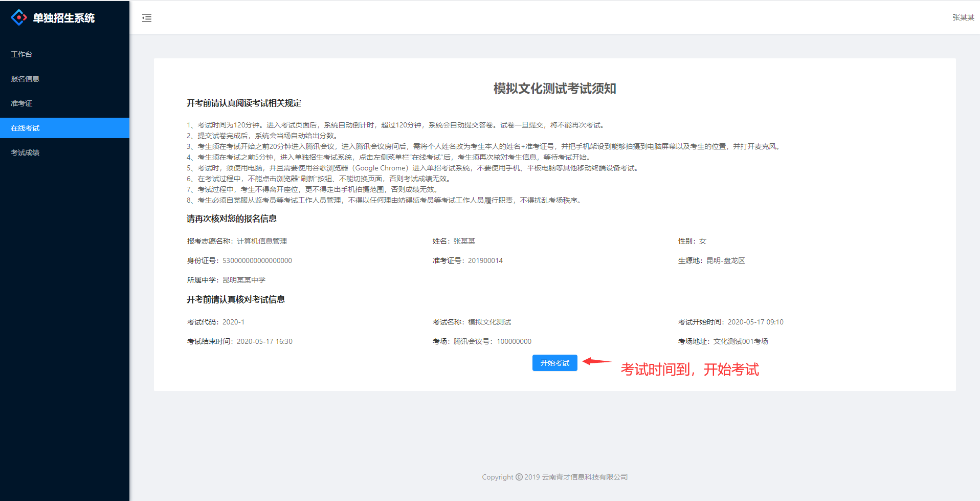Click username 张某某 at top right
This screenshot has height=501, width=980.
(962, 17)
